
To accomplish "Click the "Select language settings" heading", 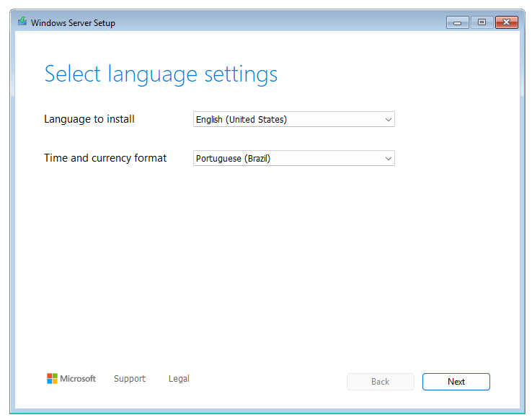I will pyautogui.click(x=161, y=74).
